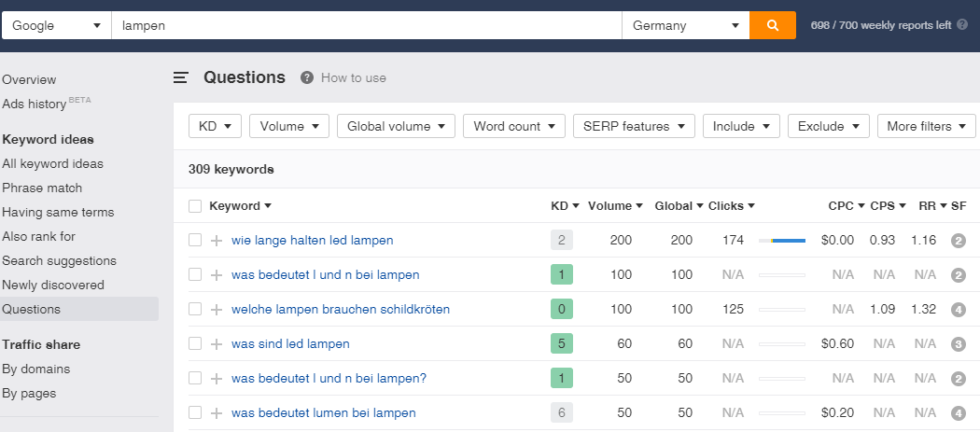Toggle the hamburger sidebar menu icon
Viewport: 980px width, 432px height.
click(x=181, y=78)
